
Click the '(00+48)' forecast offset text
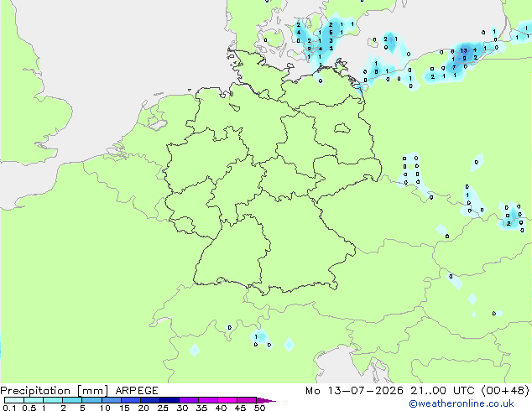pyautogui.click(x=505, y=391)
